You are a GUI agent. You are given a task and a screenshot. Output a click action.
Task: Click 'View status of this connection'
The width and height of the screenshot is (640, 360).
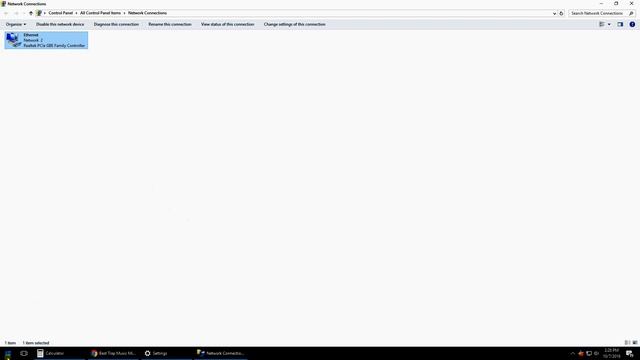(227, 24)
